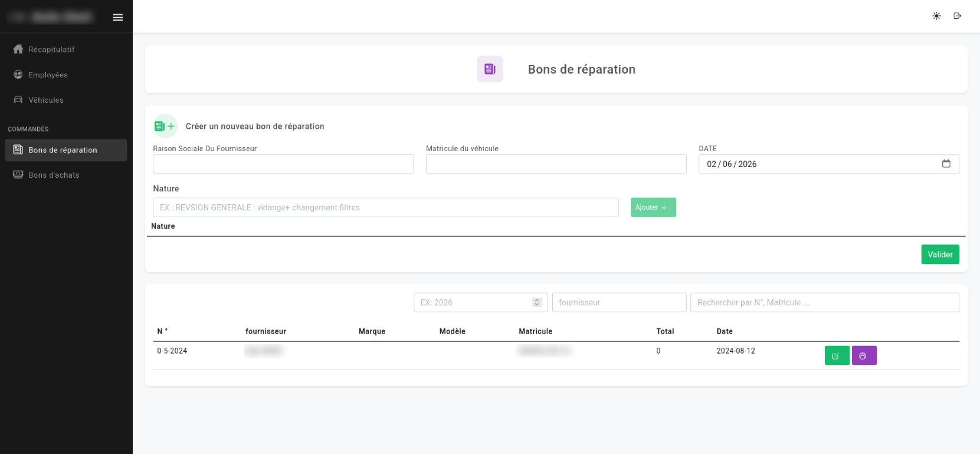Toggle the sidebar with the hamburger icon
Viewport: 980px width, 454px height.
coord(118,17)
